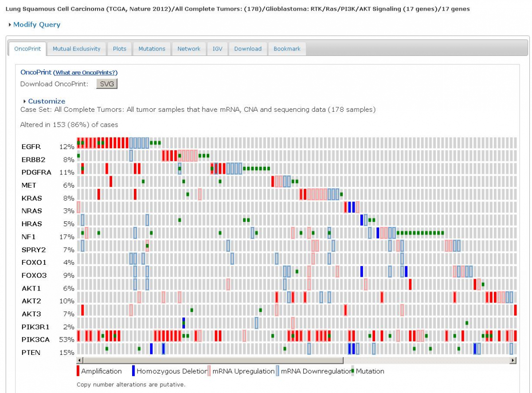Select the MET gene label

[29, 185]
